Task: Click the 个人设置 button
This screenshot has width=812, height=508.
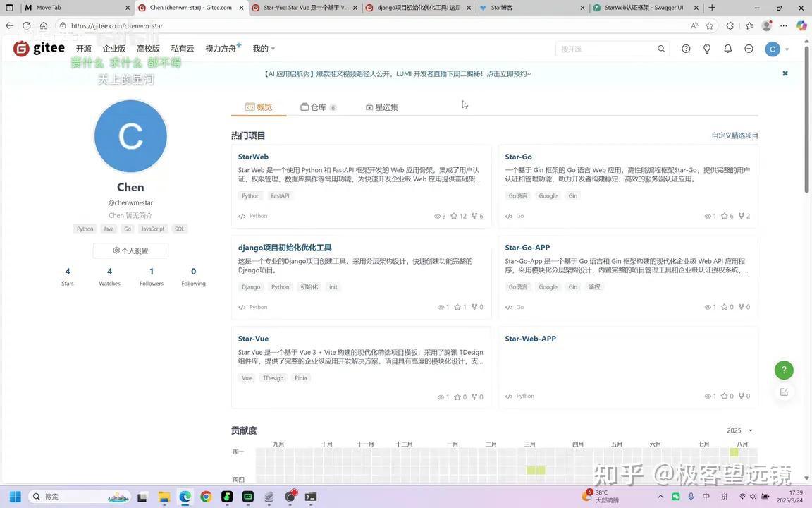Action: pyautogui.click(x=130, y=250)
